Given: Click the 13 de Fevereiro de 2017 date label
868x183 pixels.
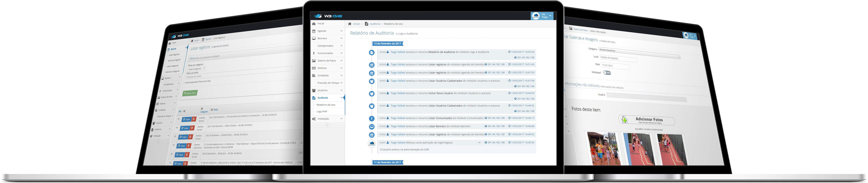Looking at the screenshot, I should [388, 43].
